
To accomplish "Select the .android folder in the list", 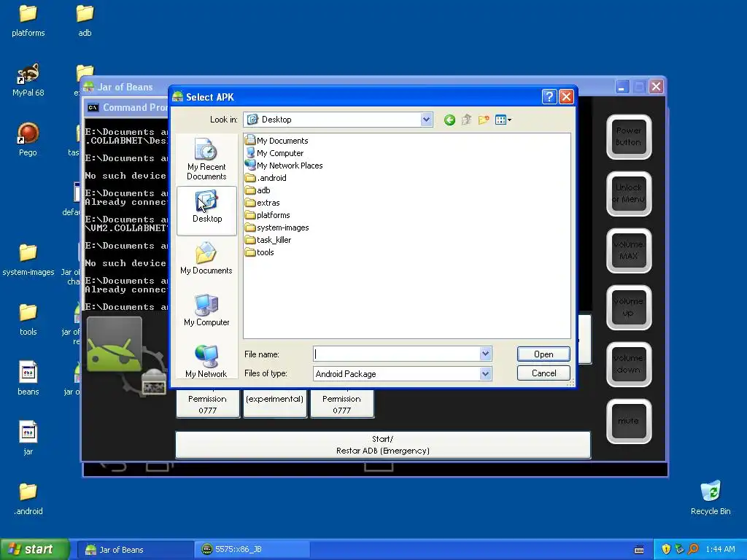I will (x=266, y=178).
